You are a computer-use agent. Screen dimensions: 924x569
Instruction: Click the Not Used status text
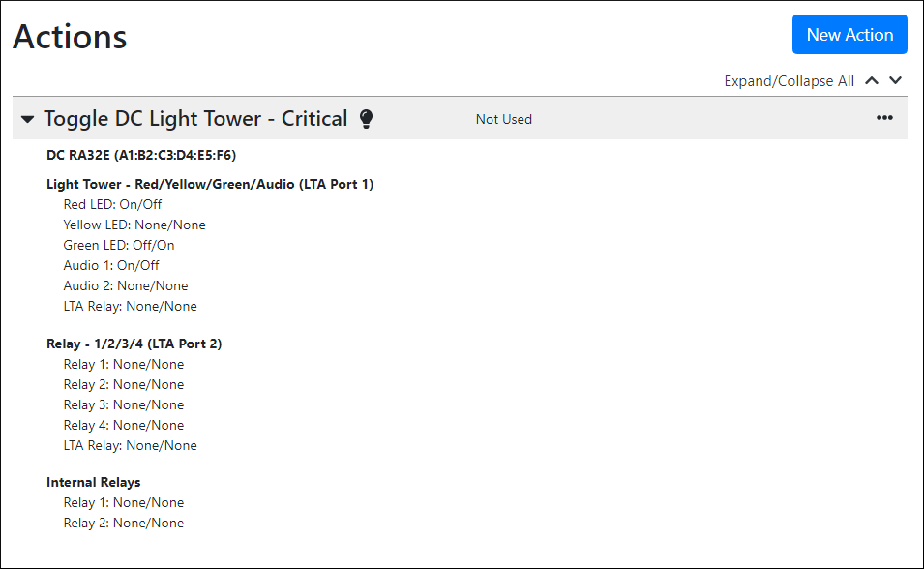503,119
